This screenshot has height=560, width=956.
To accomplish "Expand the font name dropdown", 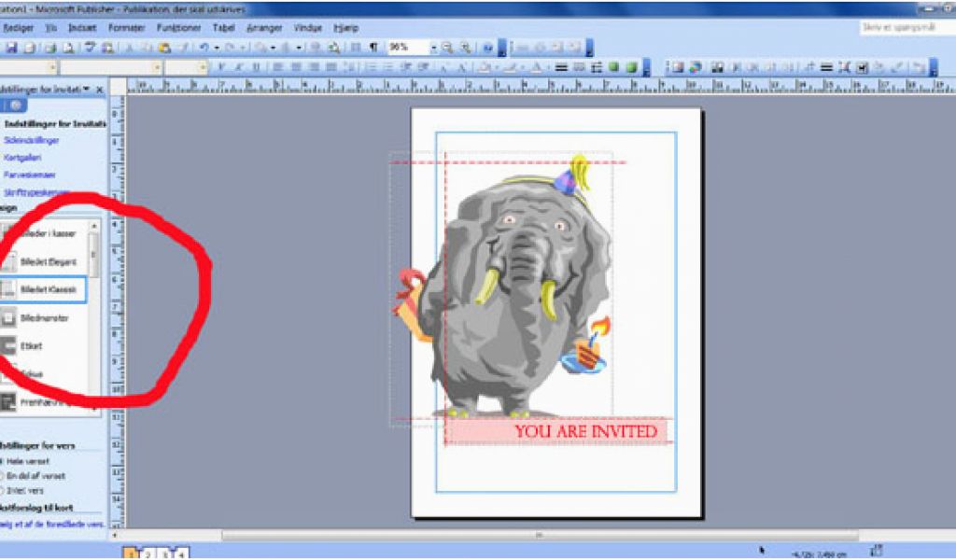I will (157, 67).
